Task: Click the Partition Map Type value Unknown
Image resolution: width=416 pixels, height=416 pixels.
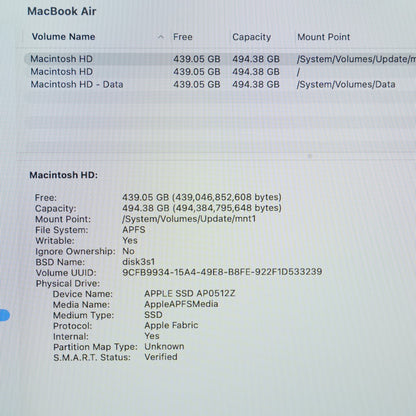Action: coord(164,346)
